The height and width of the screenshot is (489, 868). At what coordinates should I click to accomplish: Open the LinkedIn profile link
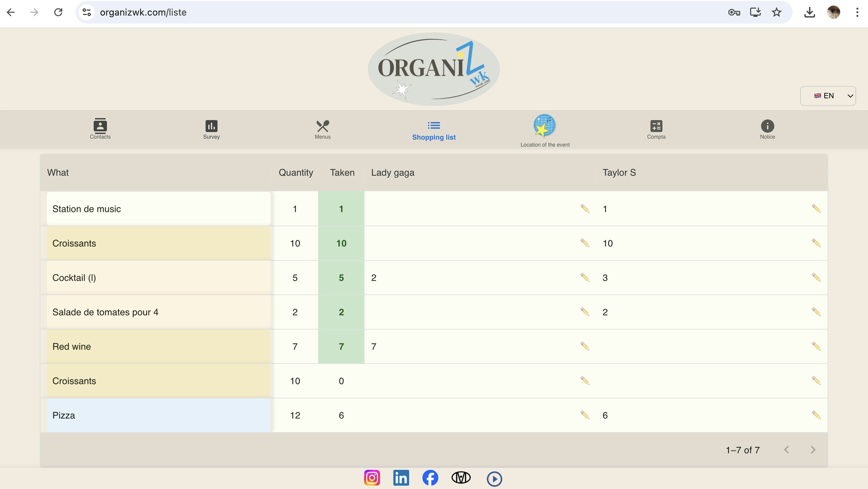pyautogui.click(x=401, y=477)
